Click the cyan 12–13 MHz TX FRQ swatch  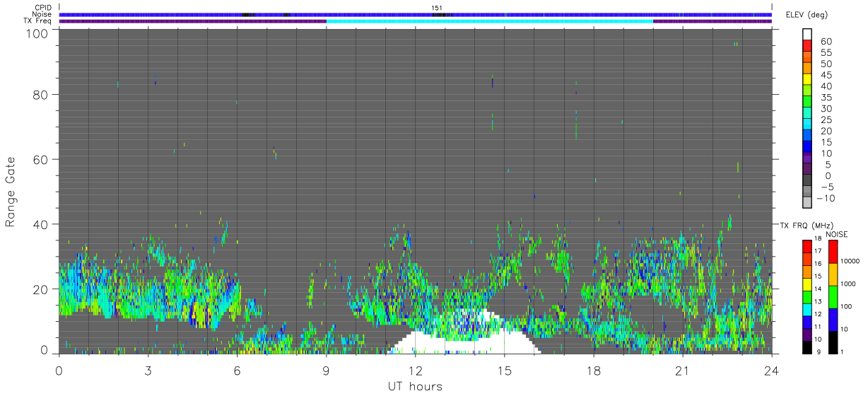click(x=807, y=308)
